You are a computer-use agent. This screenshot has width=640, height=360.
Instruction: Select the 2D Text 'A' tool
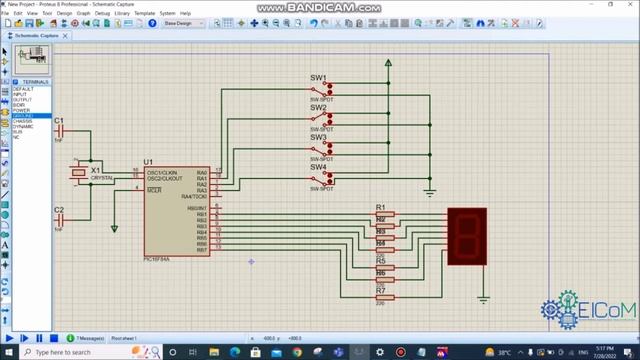[5, 245]
